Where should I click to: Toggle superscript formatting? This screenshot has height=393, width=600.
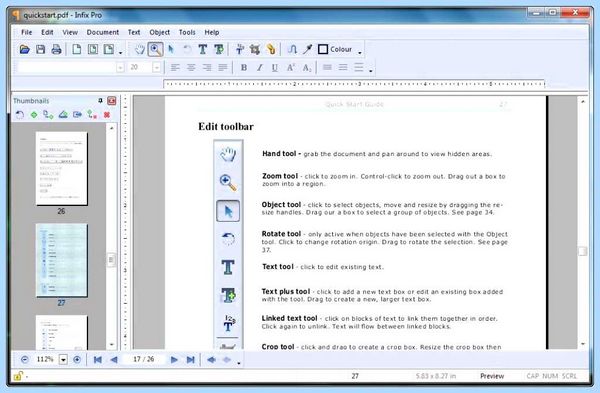click(290, 68)
